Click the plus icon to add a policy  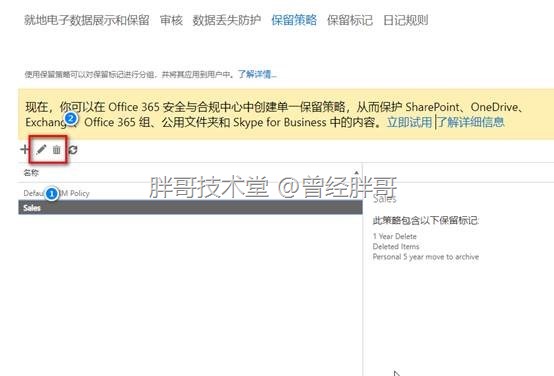click(x=24, y=149)
